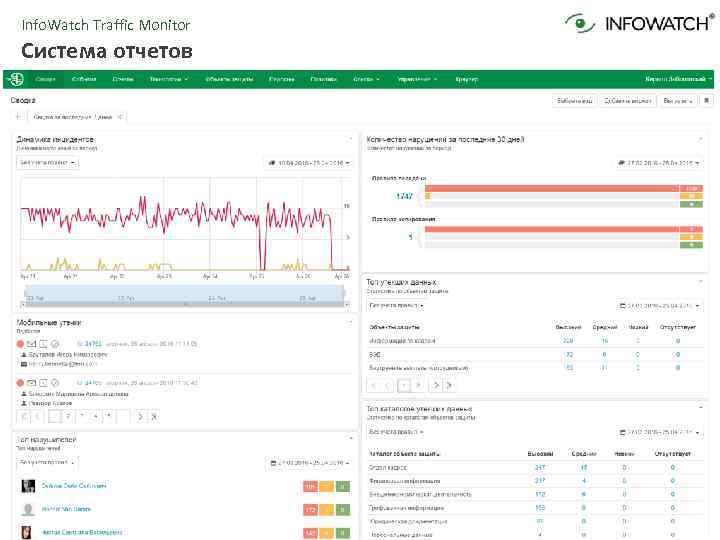
Task: Click first violator's avatar photo
Action: pos(28,486)
